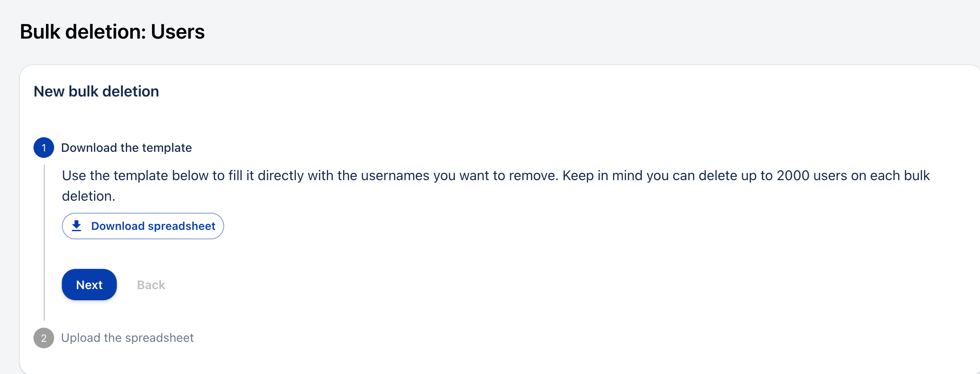Viewport: 980px width, 374px height.
Task: Click the "Keep in mind" sentence start
Action: [x=602, y=175]
